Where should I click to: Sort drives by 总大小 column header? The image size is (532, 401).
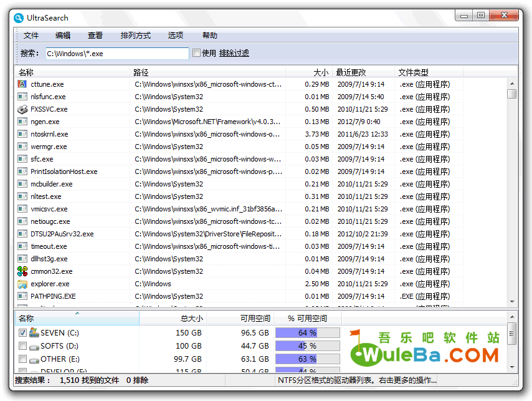tap(173, 318)
